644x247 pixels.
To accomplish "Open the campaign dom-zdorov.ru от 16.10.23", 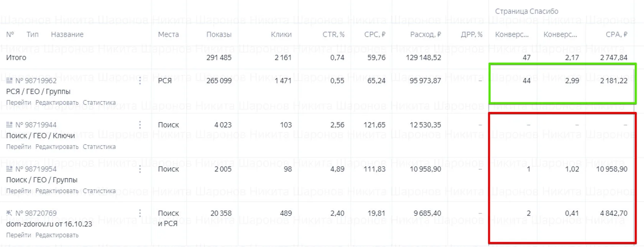I will coord(49,224).
